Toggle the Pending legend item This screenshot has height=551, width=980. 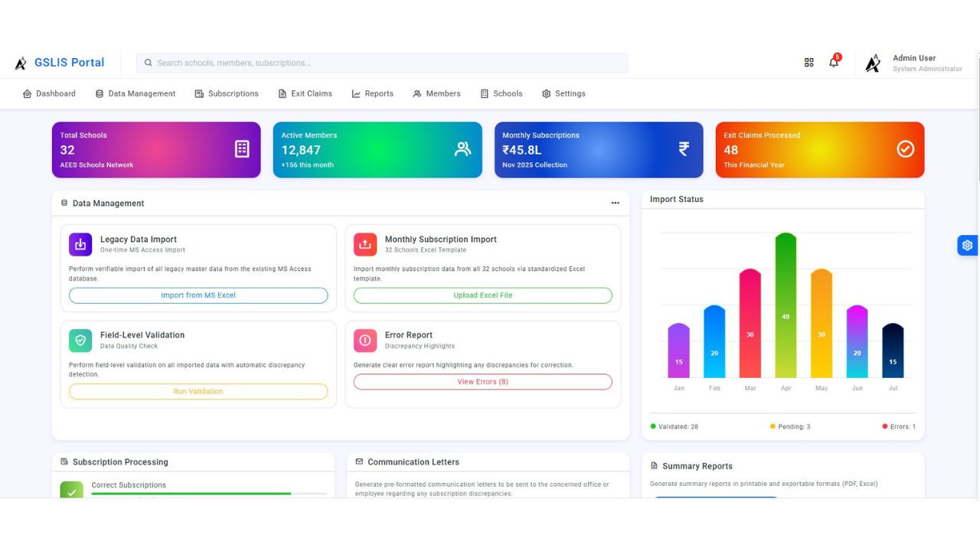[790, 426]
